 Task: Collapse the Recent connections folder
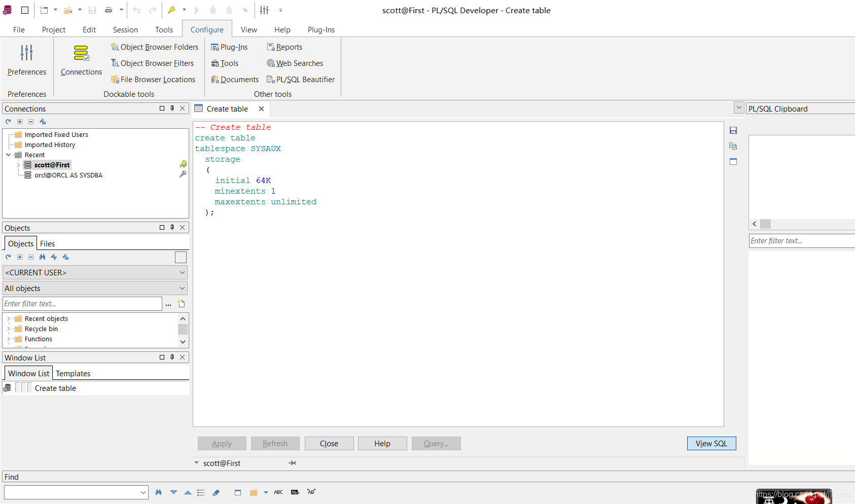click(x=9, y=155)
